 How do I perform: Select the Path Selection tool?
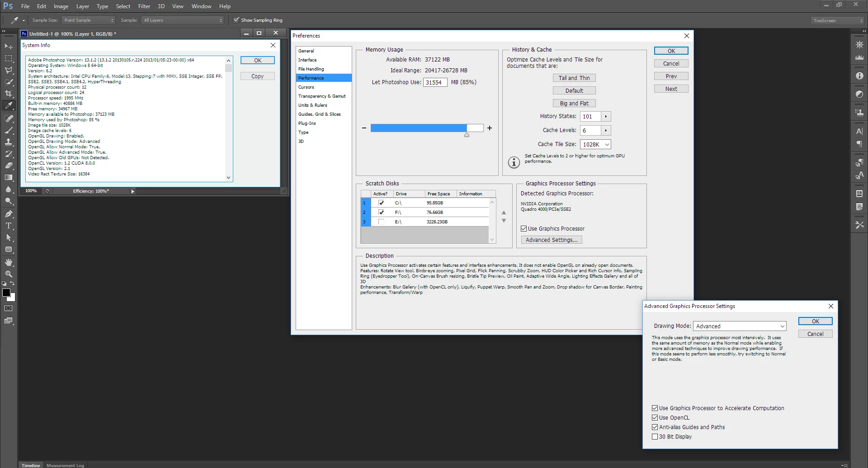[9, 237]
